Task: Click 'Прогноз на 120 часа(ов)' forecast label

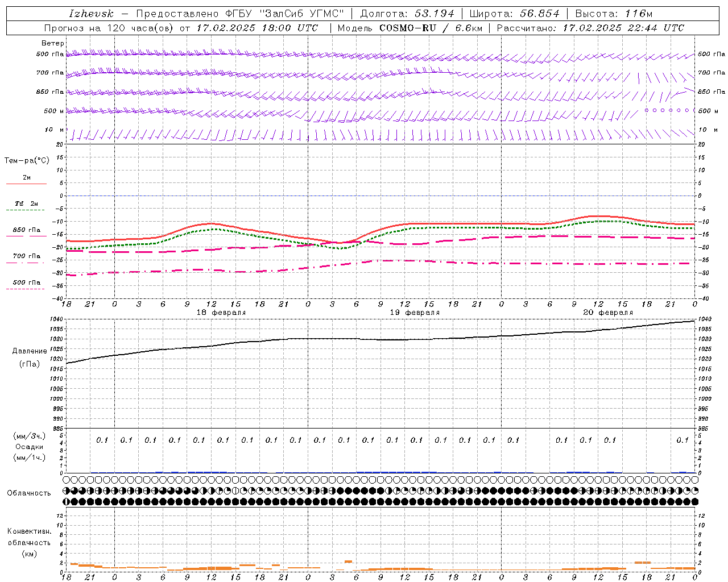Action: tap(109, 28)
